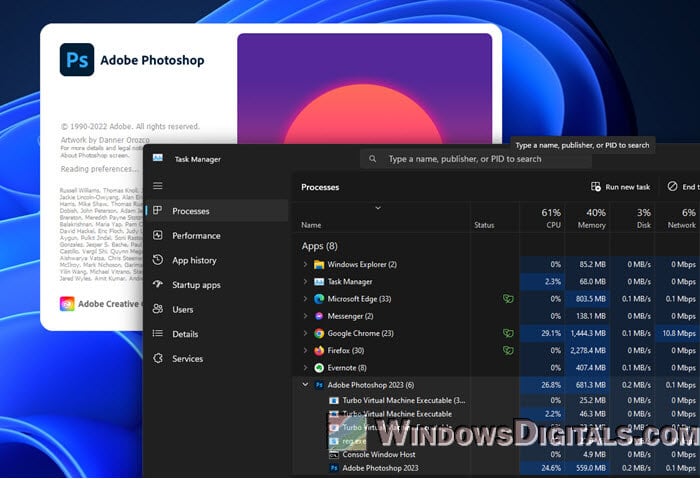This screenshot has width=700, height=479.
Task: Click Google Chrome's 10.8 Mbps network value
Action: (x=679, y=333)
